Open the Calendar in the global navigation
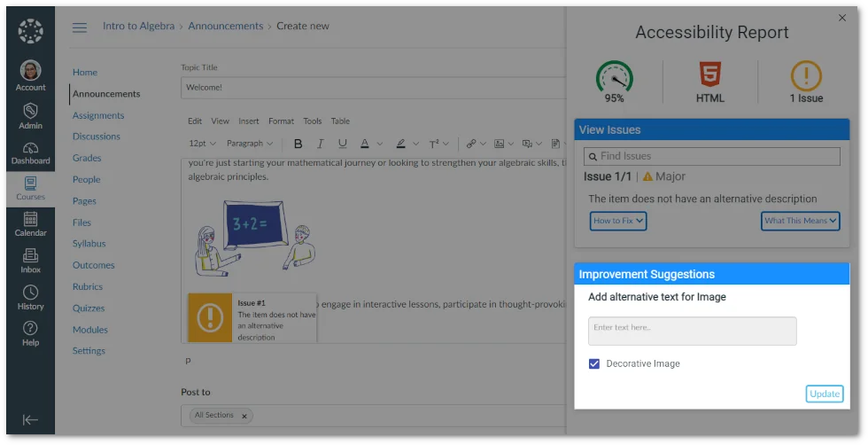Image resolution: width=868 pixels, height=445 pixels. 30,223
